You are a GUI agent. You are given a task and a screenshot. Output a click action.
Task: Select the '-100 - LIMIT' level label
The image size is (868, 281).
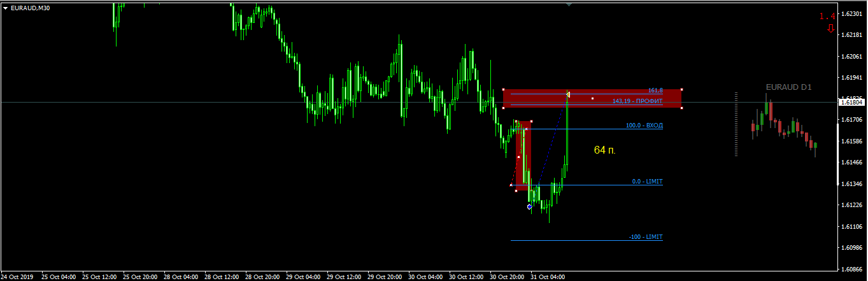[645, 237]
